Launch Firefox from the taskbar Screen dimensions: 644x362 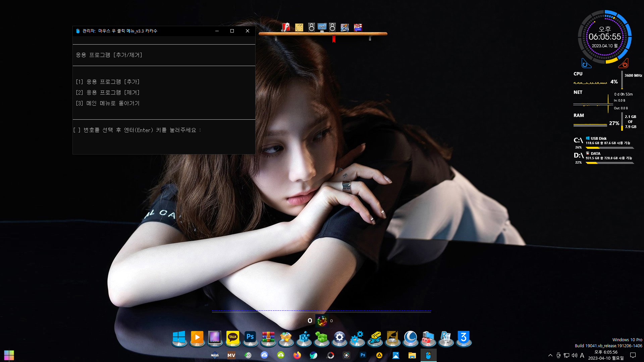pyautogui.click(x=297, y=355)
